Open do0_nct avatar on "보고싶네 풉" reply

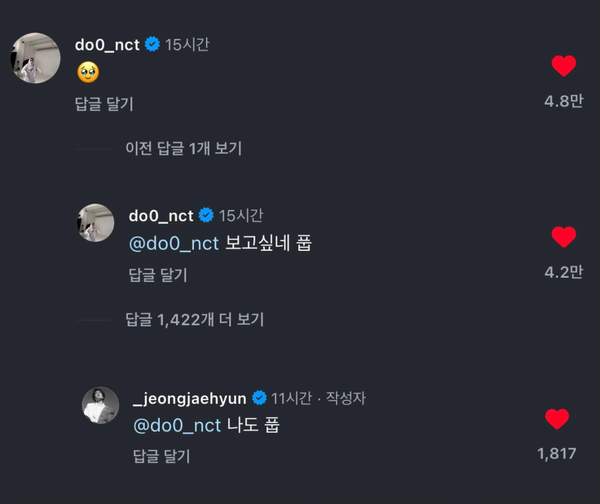[x=97, y=222]
